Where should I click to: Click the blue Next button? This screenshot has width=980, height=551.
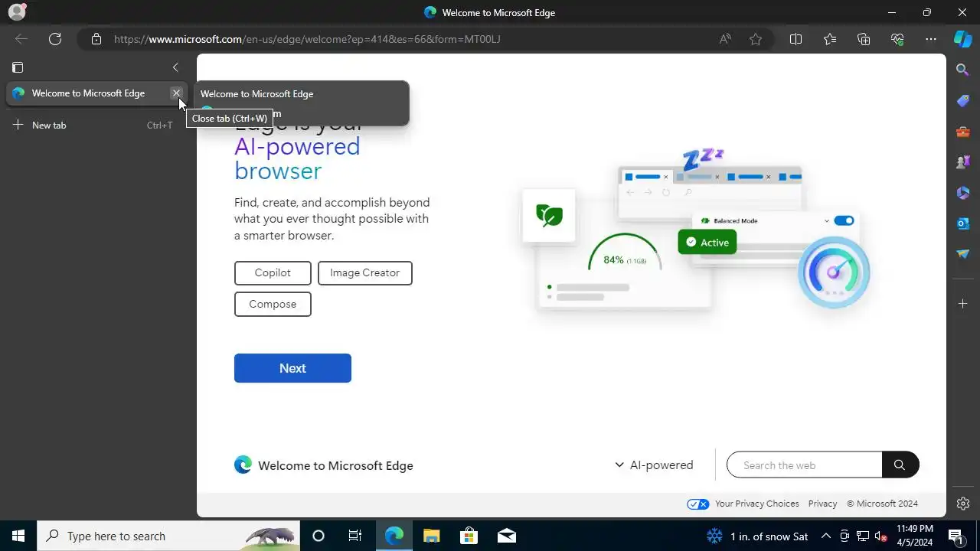[292, 368]
